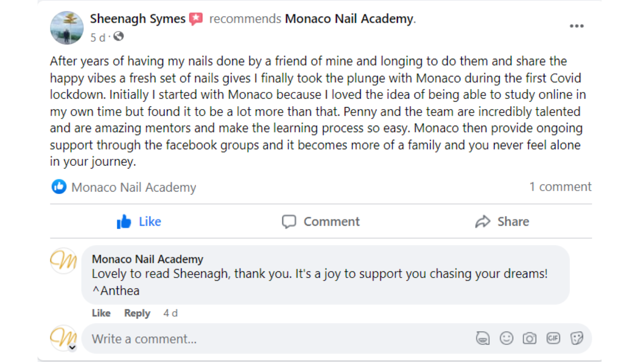This screenshot has width=644, height=362.
Task: Click the blue like reaction icon
Action: tap(59, 187)
